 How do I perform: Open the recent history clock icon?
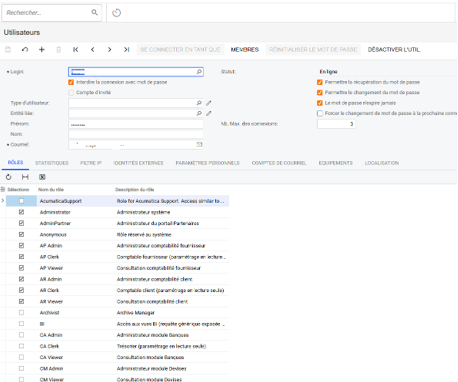116,13
